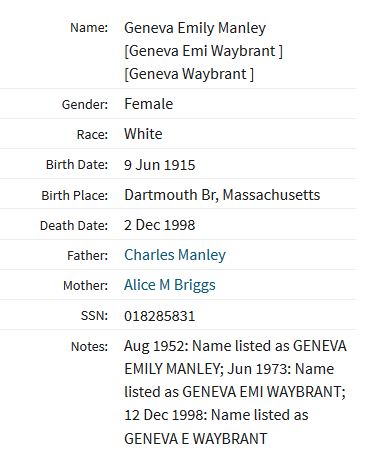366x458 pixels.
Task: Click the Mother field label
Action: pos(86,286)
